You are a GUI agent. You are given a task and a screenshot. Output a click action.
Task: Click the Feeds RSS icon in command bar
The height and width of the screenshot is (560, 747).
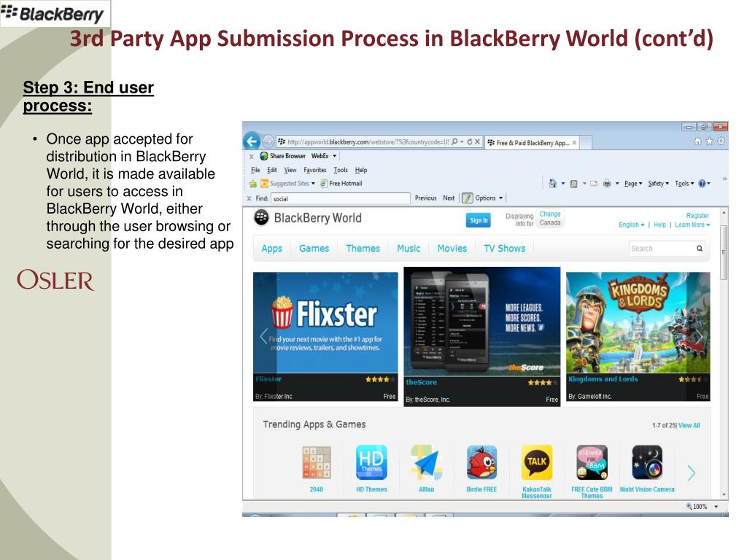point(574,184)
